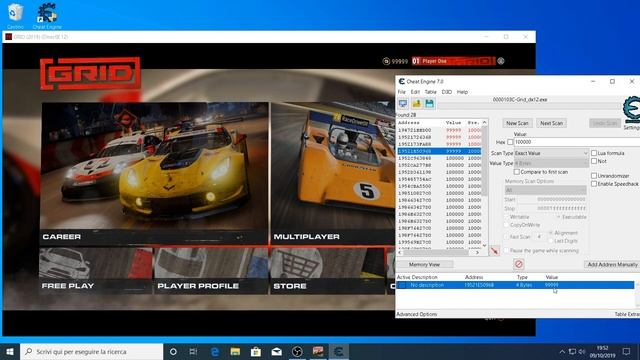This screenshot has height=360, width=640.
Task: Click the New Scan button
Action: [x=517, y=123]
